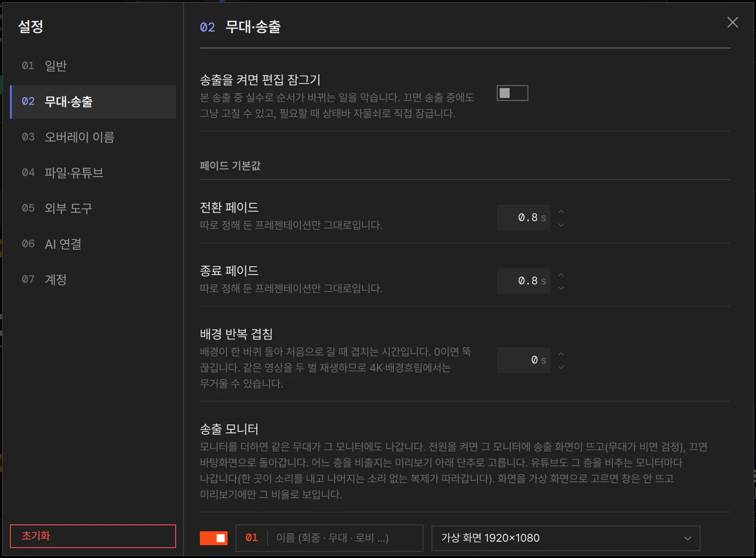Click the 배경 반복 겹침 seconds field

pos(523,360)
